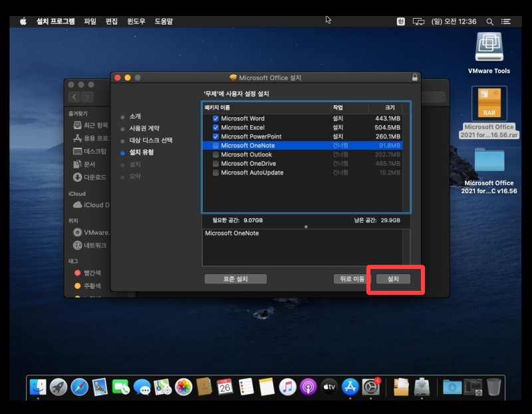Check the Microsoft Word package checkbox
532x414 pixels.
coord(215,118)
